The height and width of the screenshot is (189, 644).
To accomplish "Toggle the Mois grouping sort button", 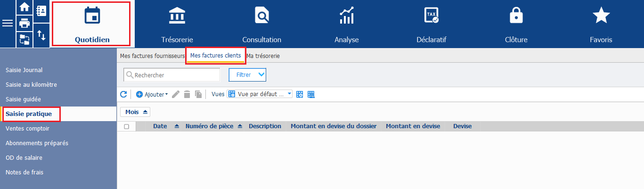I will [135, 112].
